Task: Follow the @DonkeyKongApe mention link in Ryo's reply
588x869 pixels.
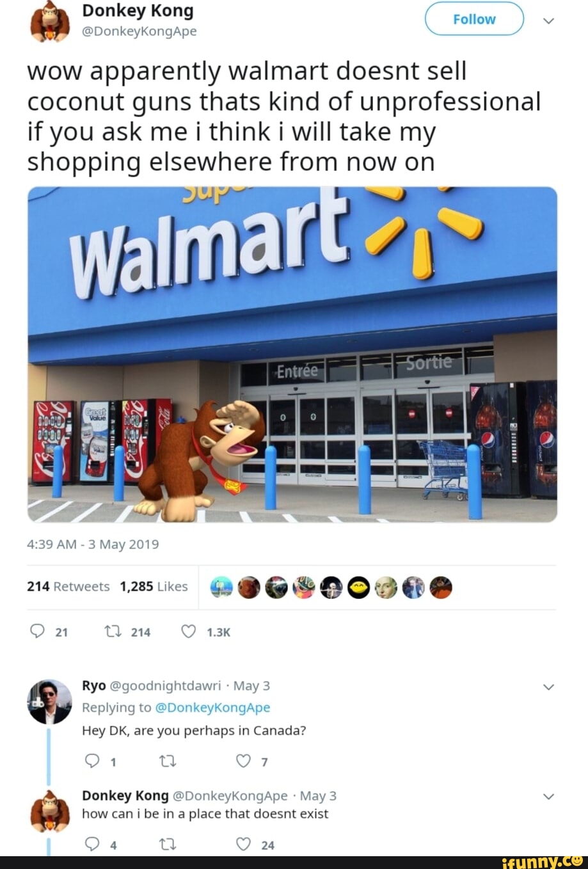Action: pyautogui.click(x=212, y=708)
